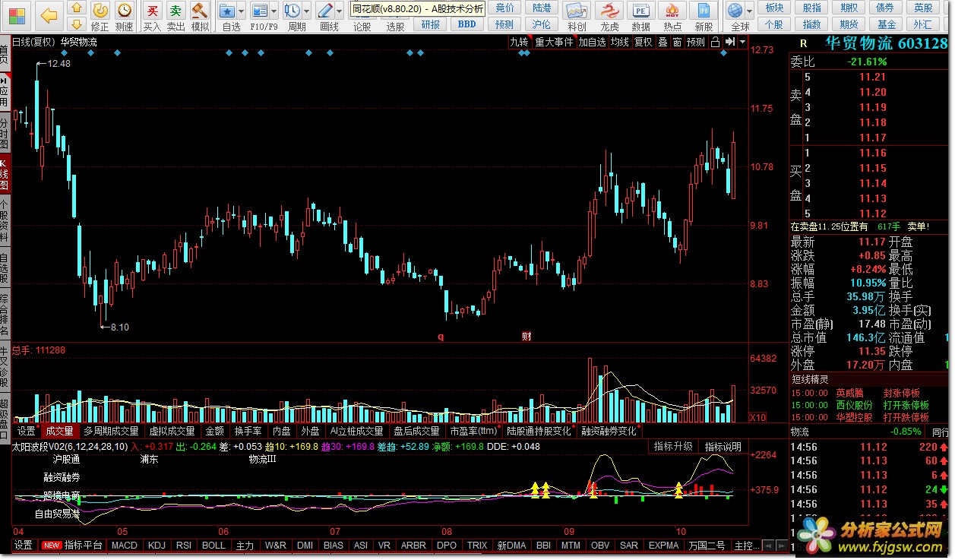Viewport: 955px width, 560px height.
Task: Toggle 复权 price adjustment
Action: 644,43
